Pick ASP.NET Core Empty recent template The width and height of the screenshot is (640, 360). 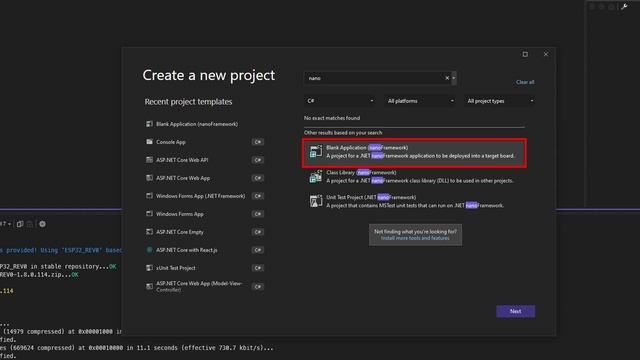pos(204,232)
